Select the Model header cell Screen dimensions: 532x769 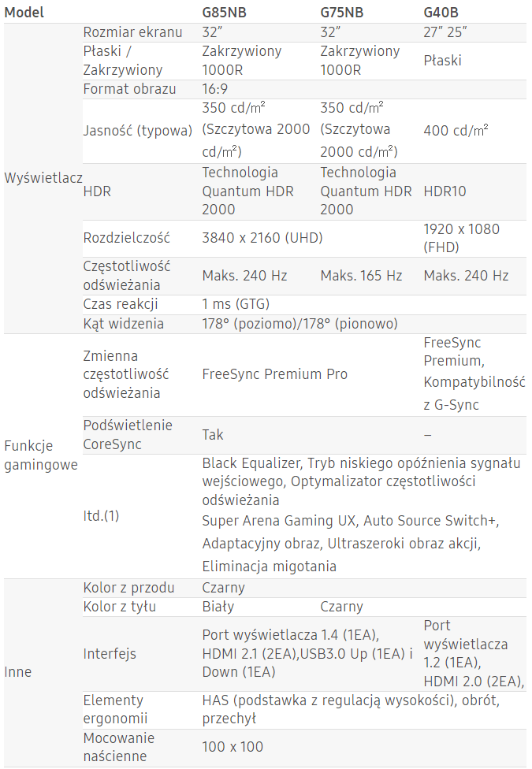click(24, 13)
